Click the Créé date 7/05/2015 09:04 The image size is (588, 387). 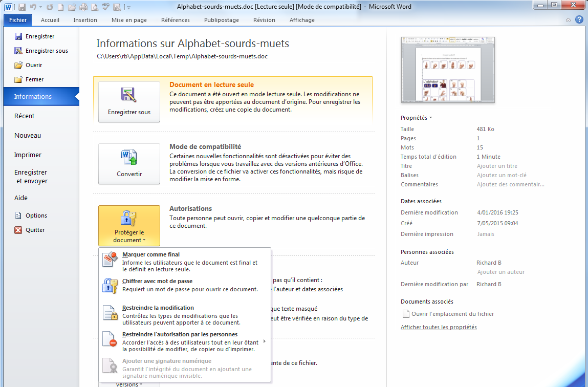point(497,223)
